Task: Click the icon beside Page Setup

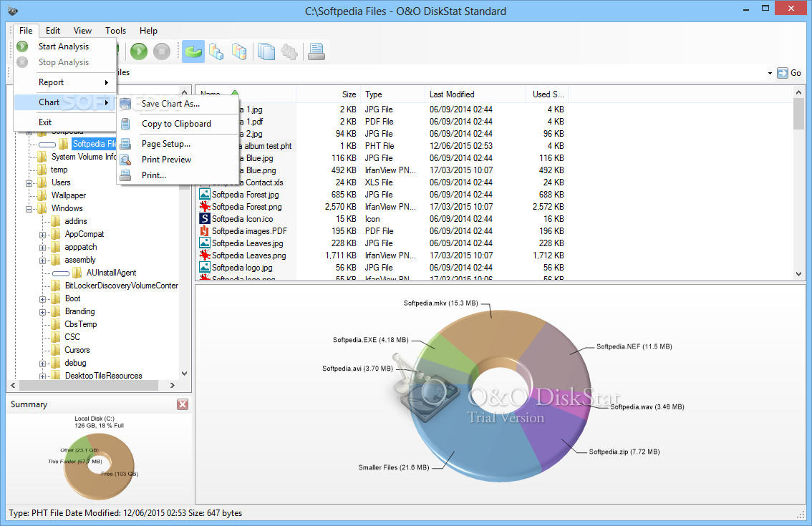Action: coord(125,144)
